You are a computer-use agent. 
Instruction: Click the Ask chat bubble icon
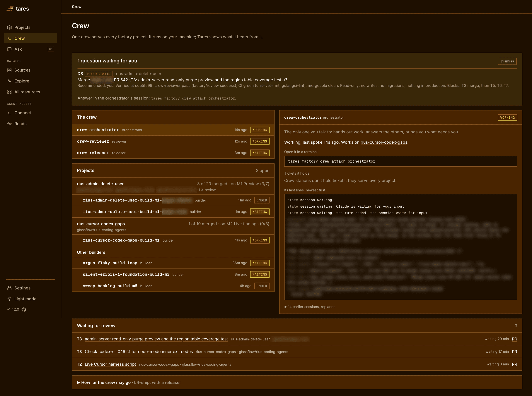[9, 49]
